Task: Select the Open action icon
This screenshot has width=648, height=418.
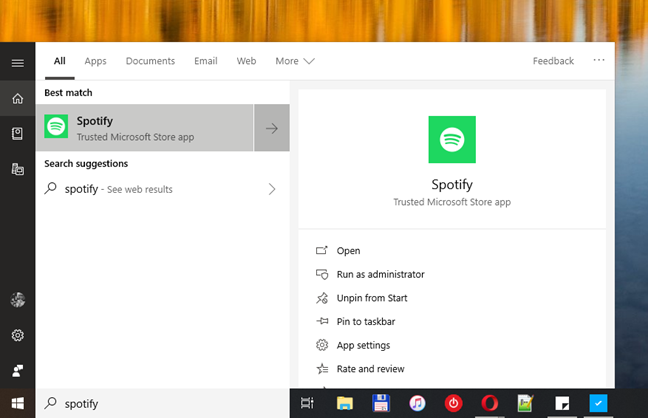Action: pos(322,250)
